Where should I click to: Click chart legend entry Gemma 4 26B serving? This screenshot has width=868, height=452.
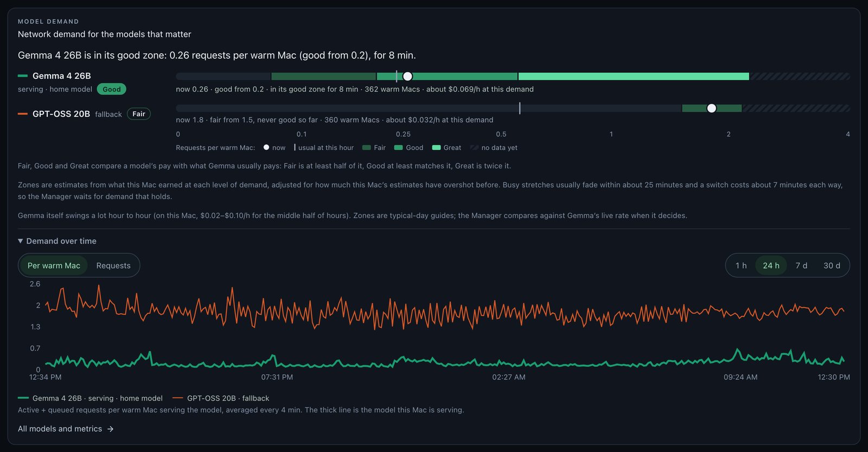pos(90,398)
